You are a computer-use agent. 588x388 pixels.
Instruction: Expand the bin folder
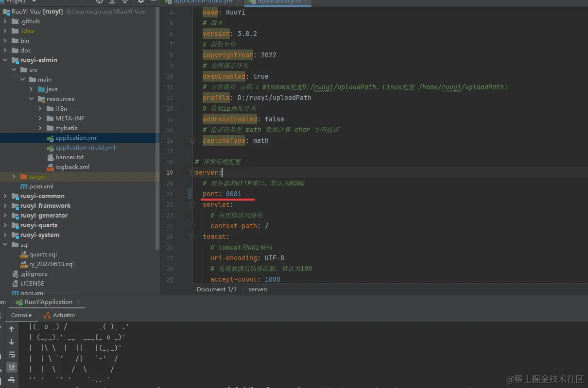5,41
